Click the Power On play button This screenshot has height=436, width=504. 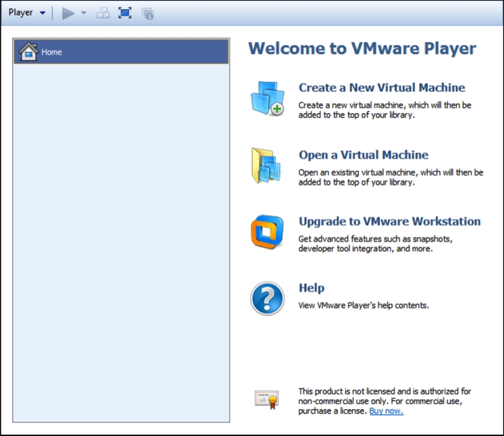(x=68, y=13)
